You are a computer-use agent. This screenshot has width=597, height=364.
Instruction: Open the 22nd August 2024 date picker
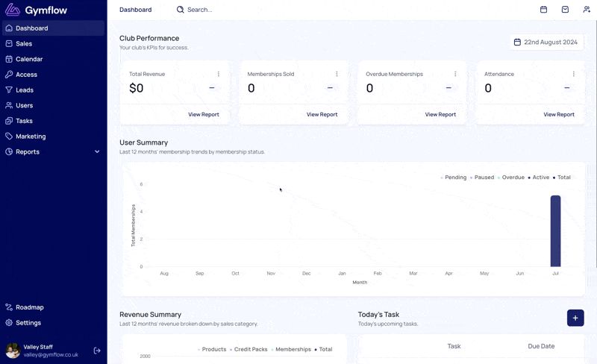(546, 43)
